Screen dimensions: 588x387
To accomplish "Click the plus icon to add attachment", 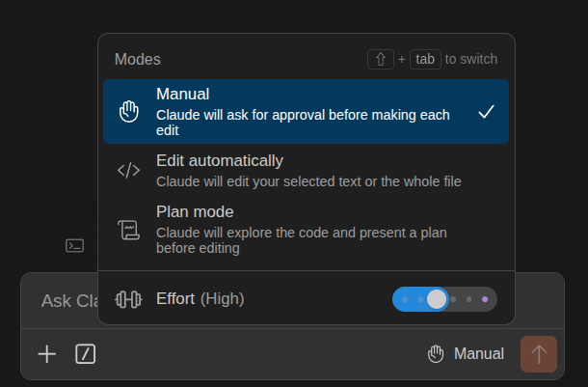I will (x=47, y=354).
